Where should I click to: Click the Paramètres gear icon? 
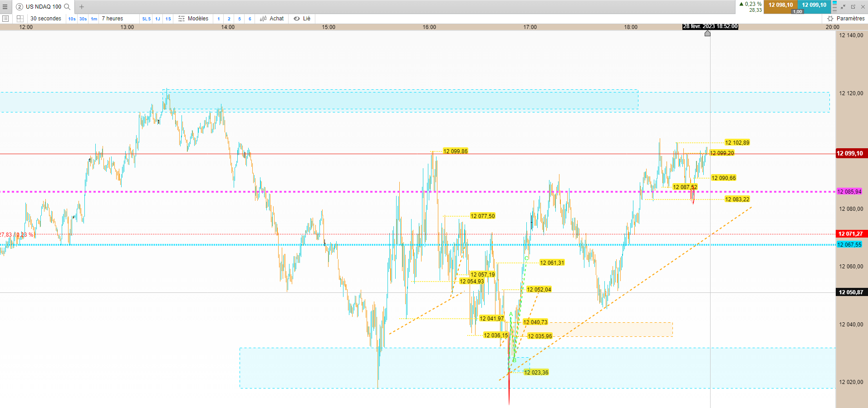(830, 19)
